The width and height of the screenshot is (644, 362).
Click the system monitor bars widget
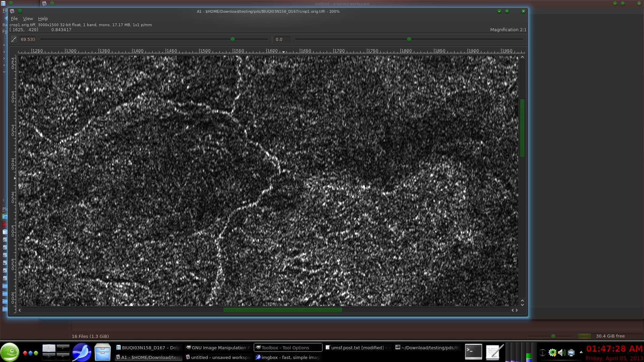coord(521,352)
